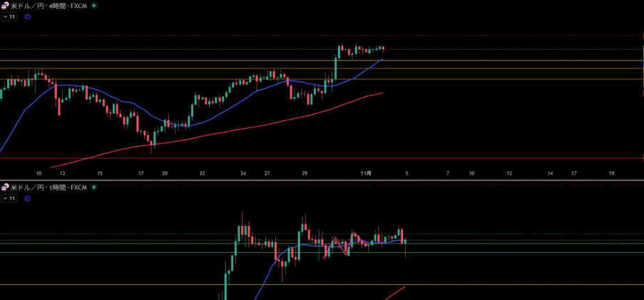The image size is (644, 300).
Task: Expand the 11 indicators legend in upper chart
Action: click(9, 16)
